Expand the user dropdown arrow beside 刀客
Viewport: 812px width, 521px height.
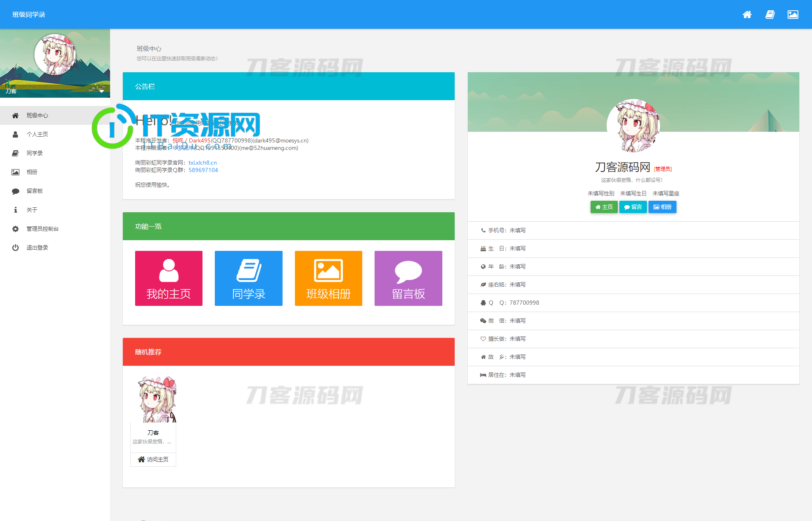[x=101, y=91]
